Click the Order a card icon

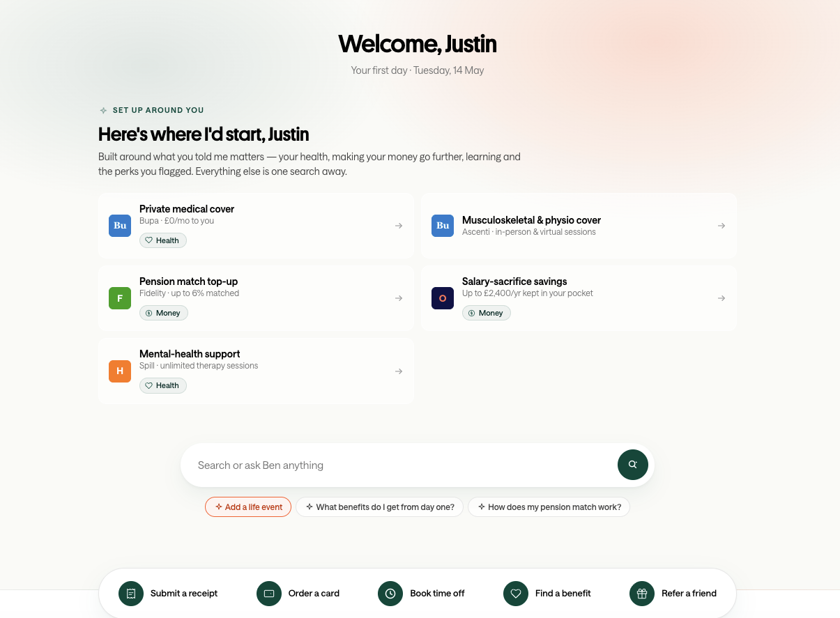tap(269, 594)
